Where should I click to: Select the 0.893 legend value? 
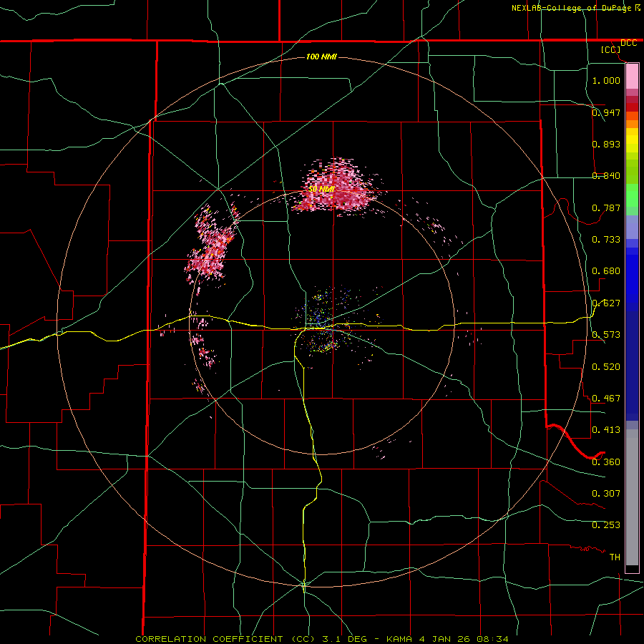point(606,144)
